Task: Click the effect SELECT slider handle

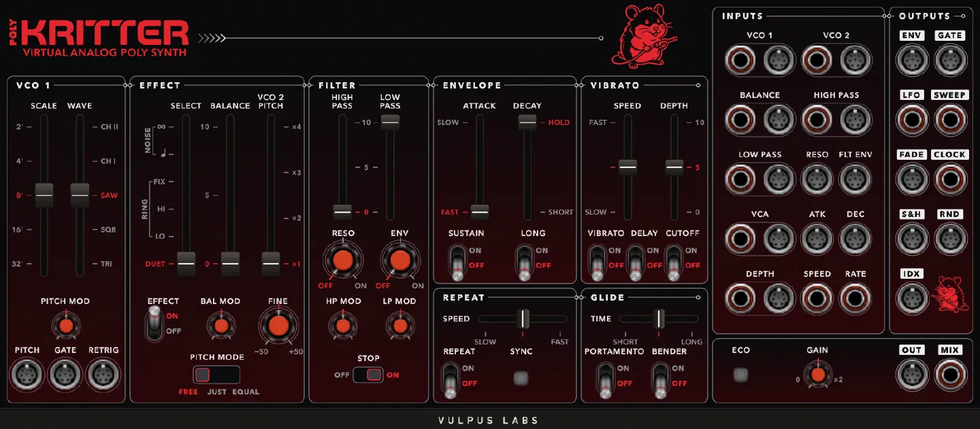Action: [x=186, y=264]
